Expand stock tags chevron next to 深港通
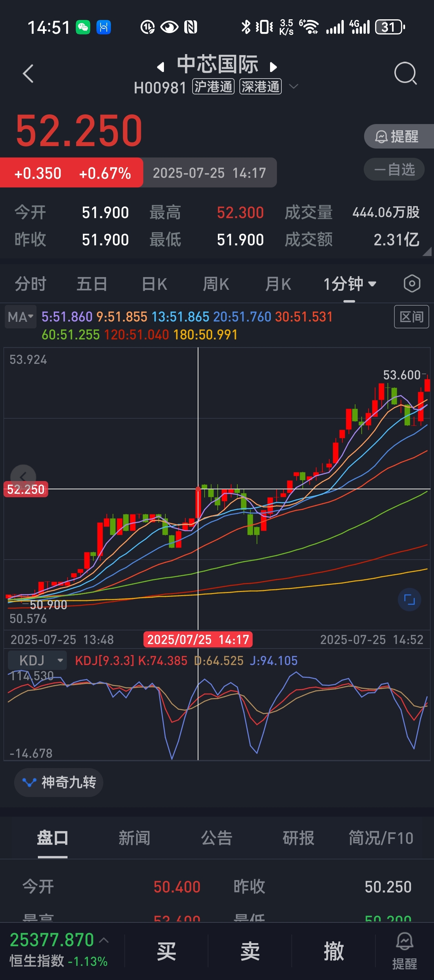This screenshot has height=980, width=434. click(293, 87)
